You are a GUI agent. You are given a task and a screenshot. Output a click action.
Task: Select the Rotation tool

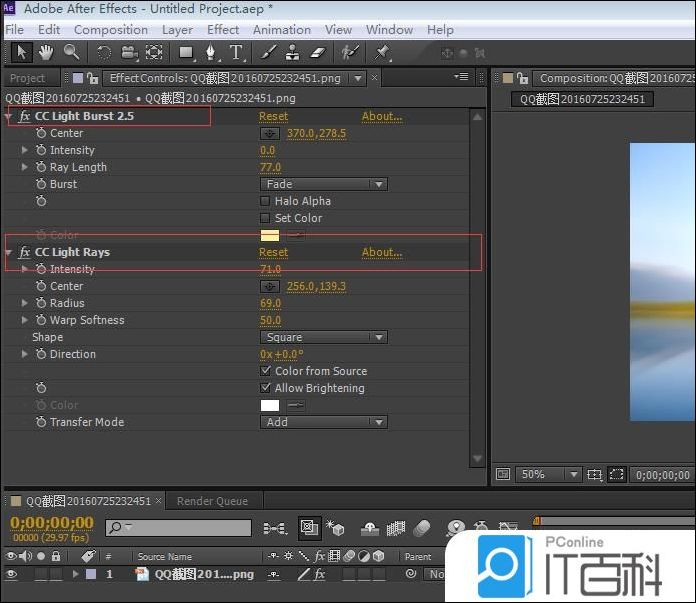[x=104, y=52]
